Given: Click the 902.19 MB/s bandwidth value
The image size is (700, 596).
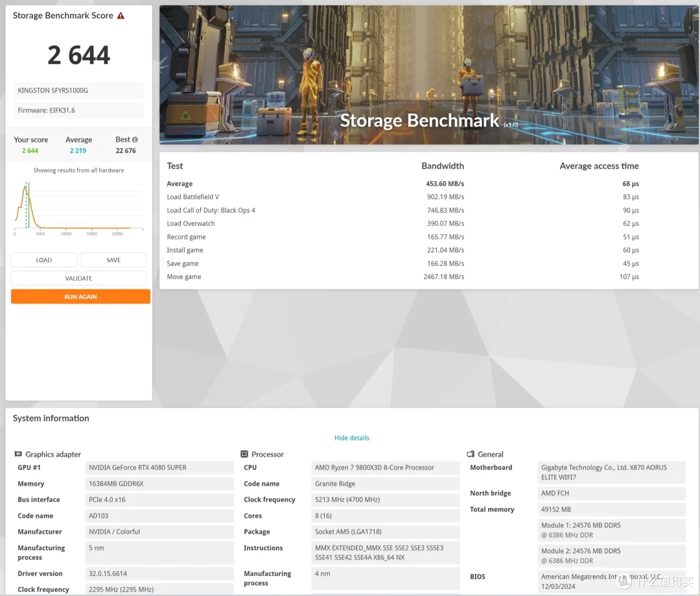Looking at the screenshot, I should click(x=445, y=197).
